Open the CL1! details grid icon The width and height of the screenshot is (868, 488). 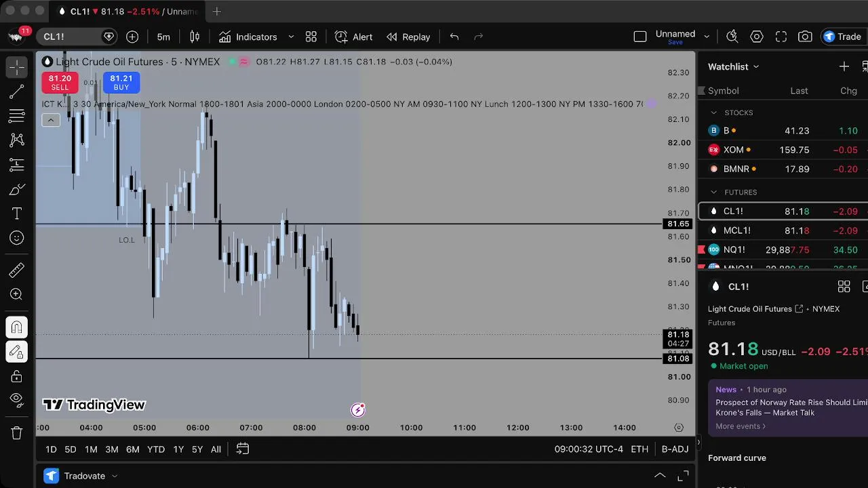(x=844, y=287)
